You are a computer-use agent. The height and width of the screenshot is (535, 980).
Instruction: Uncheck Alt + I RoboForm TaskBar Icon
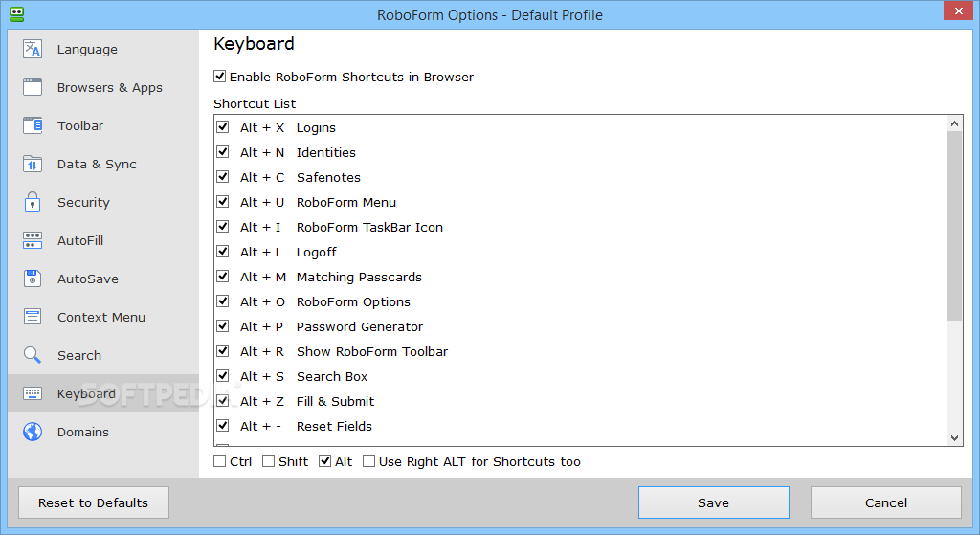point(222,226)
